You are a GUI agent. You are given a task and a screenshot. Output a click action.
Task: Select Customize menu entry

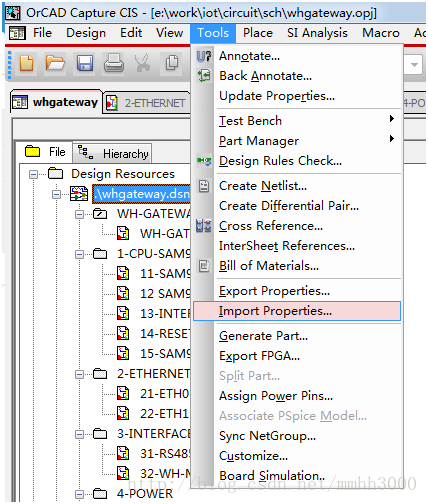tap(297, 456)
